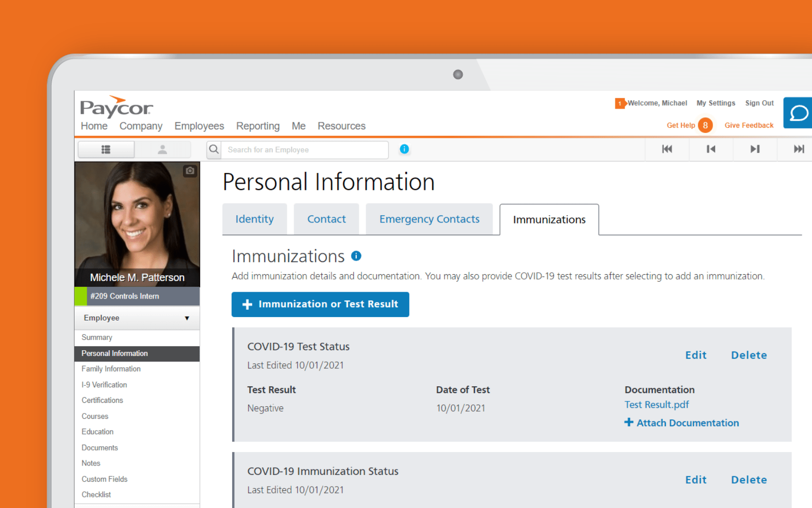Click the search magnifier icon
Viewport: 812px width, 508px height.
click(x=214, y=150)
